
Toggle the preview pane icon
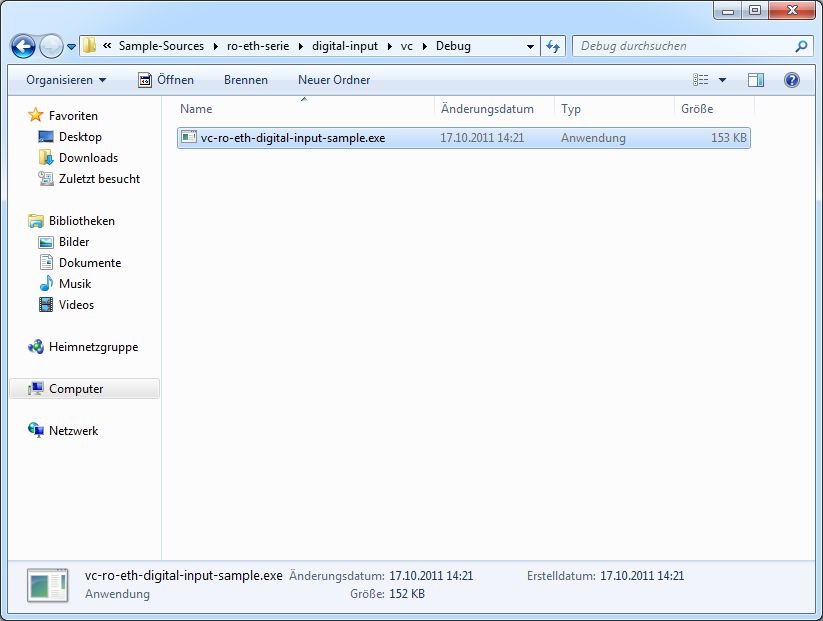(x=756, y=80)
